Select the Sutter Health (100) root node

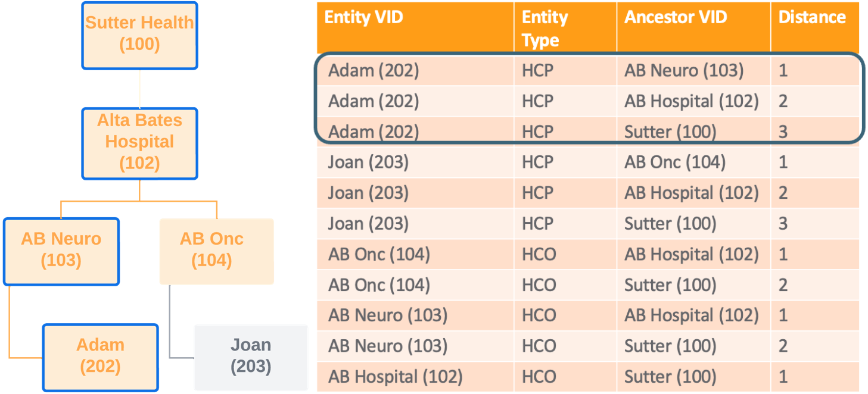[x=139, y=35]
